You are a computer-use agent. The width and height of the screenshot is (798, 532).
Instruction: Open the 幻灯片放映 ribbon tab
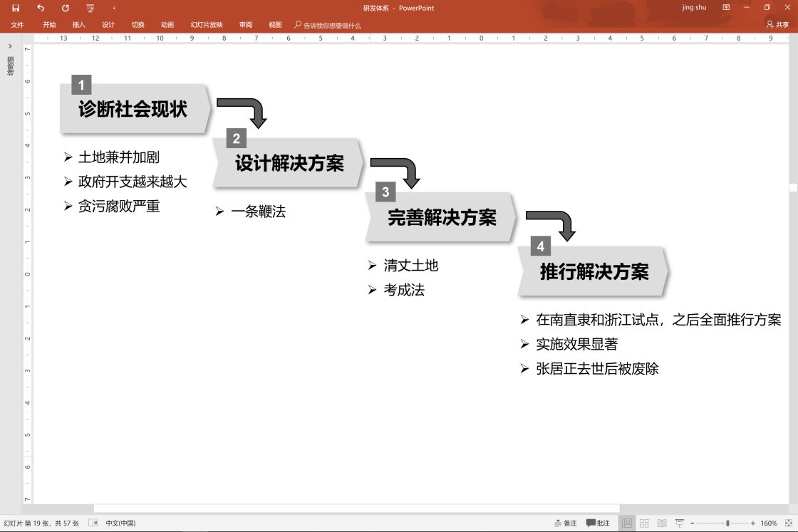pos(207,25)
